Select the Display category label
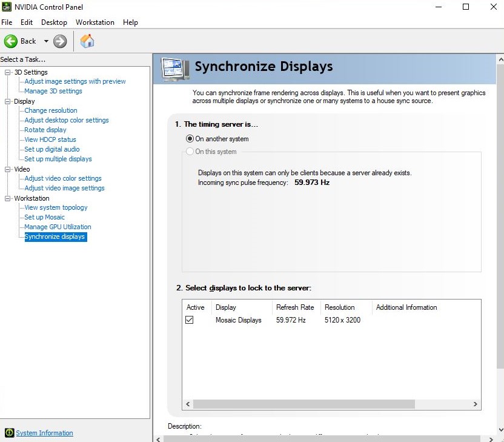Screen dimensions: 504x442 (x=24, y=102)
